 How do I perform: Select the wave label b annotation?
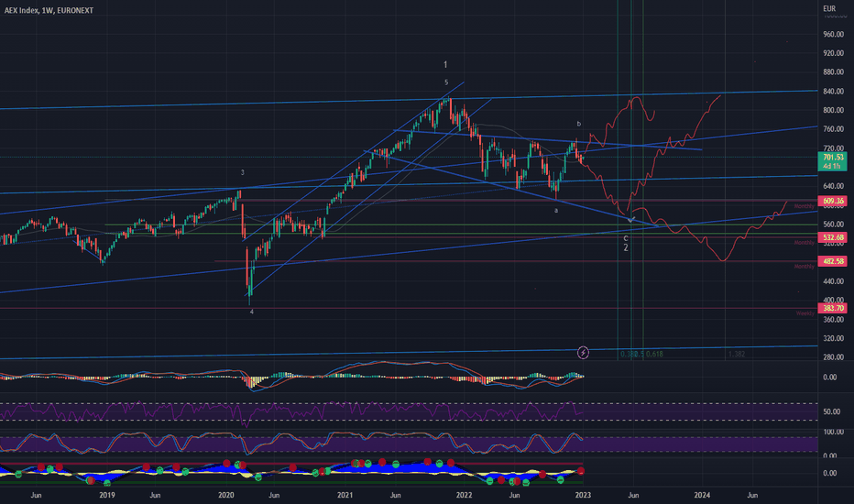[578, 124]
